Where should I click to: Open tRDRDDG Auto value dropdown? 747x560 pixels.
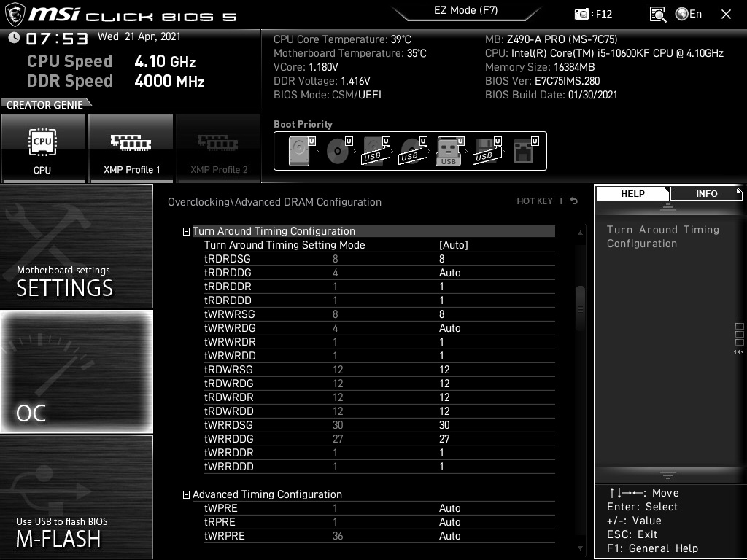pos(449,273)
